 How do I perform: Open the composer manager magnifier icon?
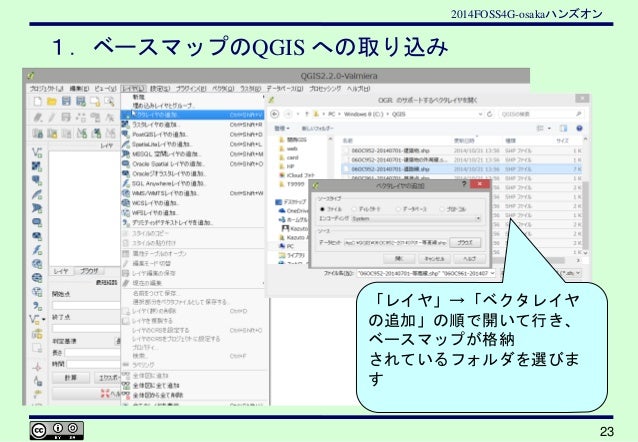click(109, 101)
